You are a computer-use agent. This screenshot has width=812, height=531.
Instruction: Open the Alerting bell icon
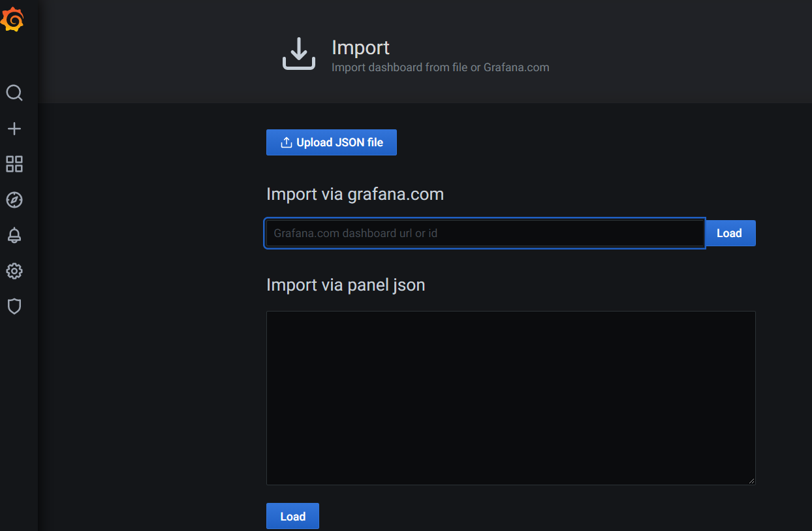click(x=14, y=235)
